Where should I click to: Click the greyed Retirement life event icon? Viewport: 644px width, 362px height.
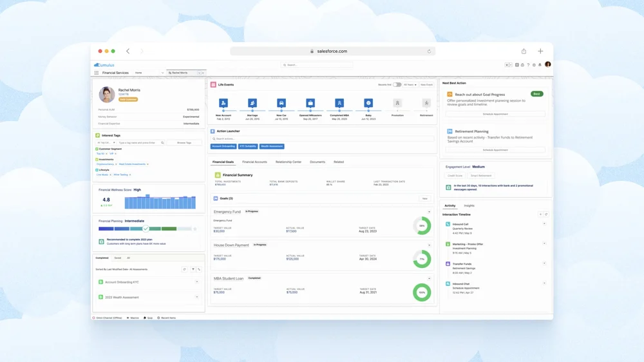pyautogui.click(x=426, y=102)
